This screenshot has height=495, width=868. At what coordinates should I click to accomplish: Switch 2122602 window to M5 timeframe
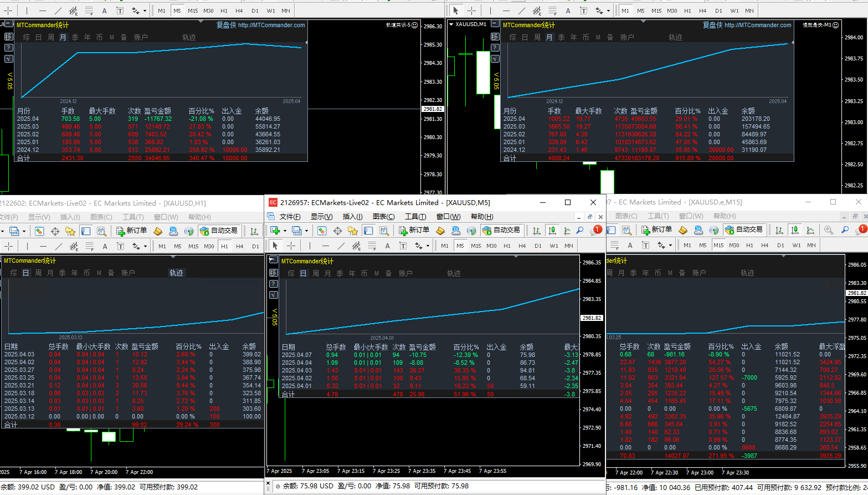coord(178,246)
